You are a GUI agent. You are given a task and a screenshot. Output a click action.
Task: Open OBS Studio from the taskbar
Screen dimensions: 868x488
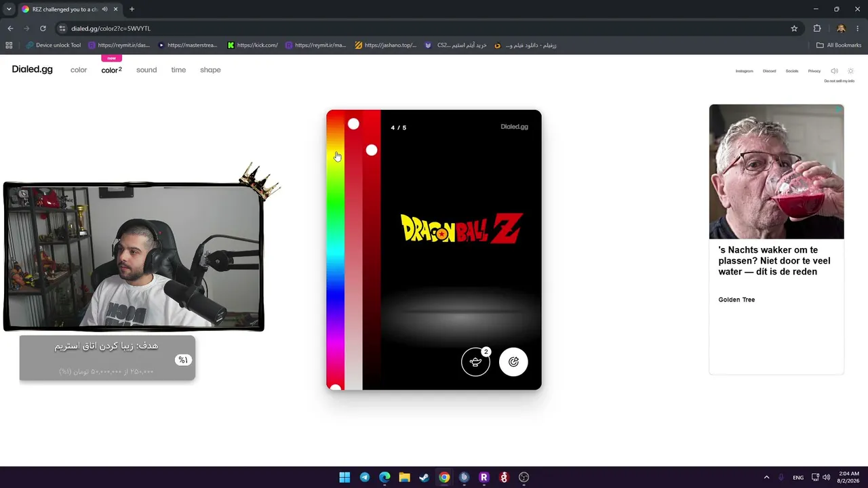point(524,477)
